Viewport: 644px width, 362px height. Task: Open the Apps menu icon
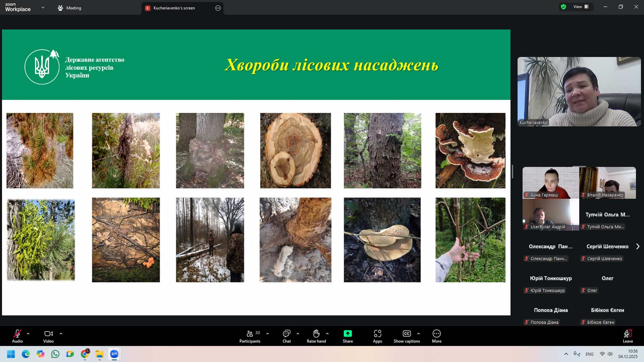(377, 334)
